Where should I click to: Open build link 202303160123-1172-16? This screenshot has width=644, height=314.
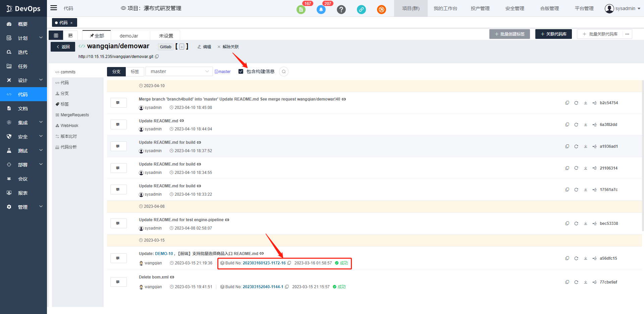(264, 263)
